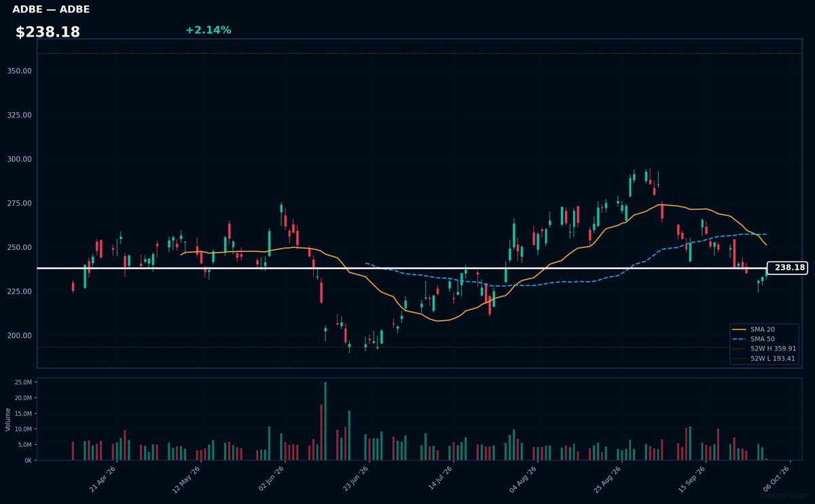Click the 02 Jun '26 date label
The width and height of the screenshot is (815, 504).
pos(272,480)
